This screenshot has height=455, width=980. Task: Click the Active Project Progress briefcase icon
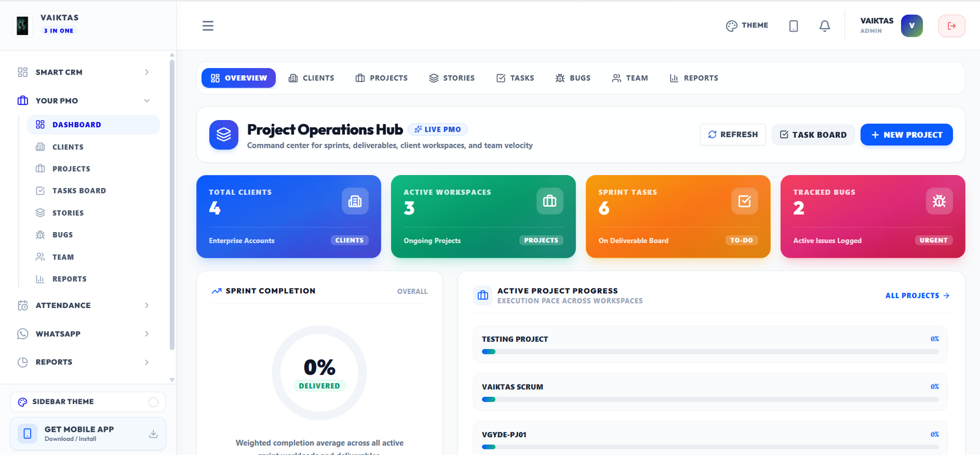tap(483, 295)
